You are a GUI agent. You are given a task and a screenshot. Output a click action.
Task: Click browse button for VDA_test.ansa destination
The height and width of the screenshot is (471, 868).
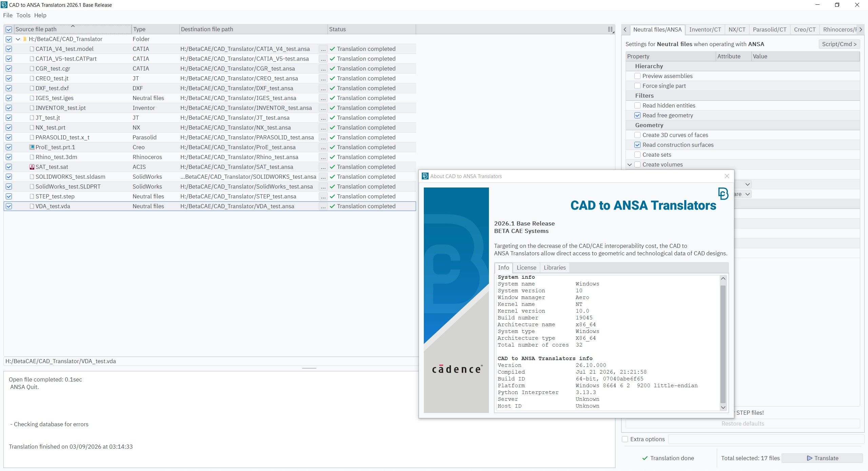[323, 206]
